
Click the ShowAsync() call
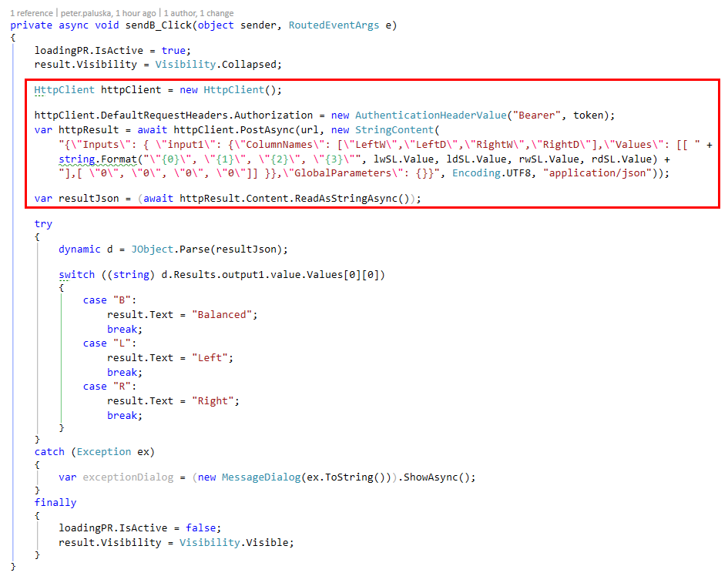437,477
